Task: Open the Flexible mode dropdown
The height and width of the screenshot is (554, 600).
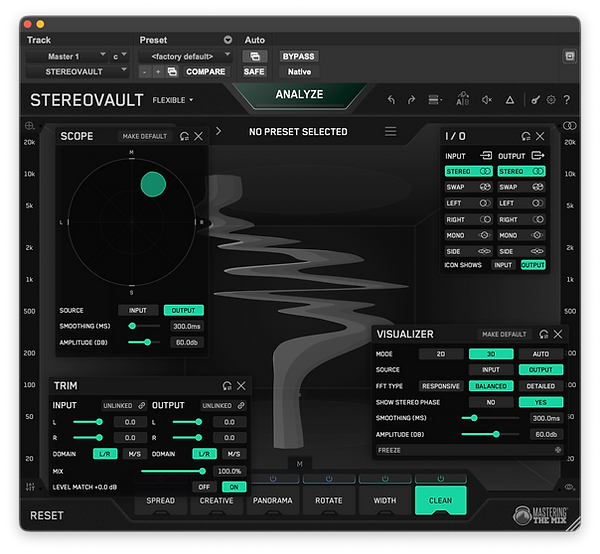Action: 173,100
